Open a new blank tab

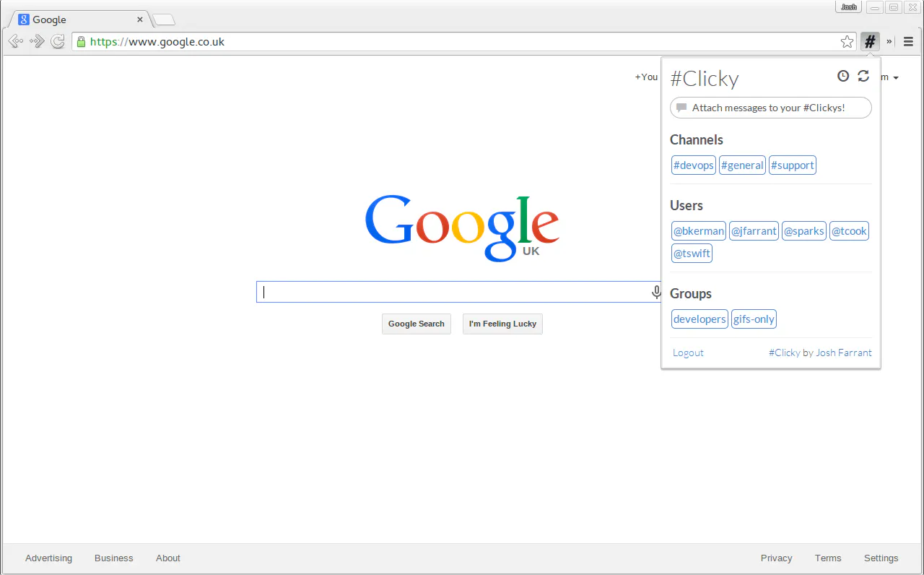(x=164, y=20)
